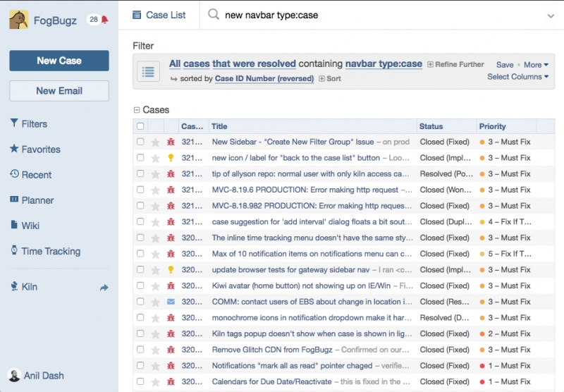The image size is (564, 392).
Task: Star the tip of allyson repo case
Action: coord(155,174)
